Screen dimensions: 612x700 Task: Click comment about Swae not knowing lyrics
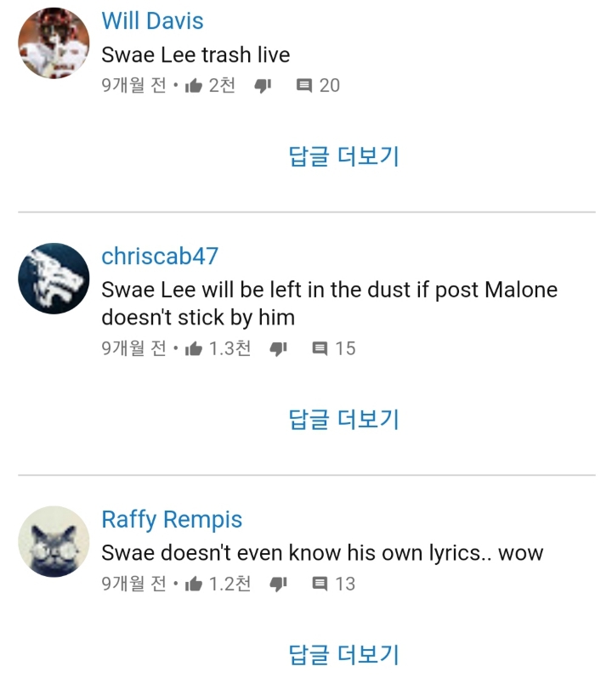pos(322,553)
